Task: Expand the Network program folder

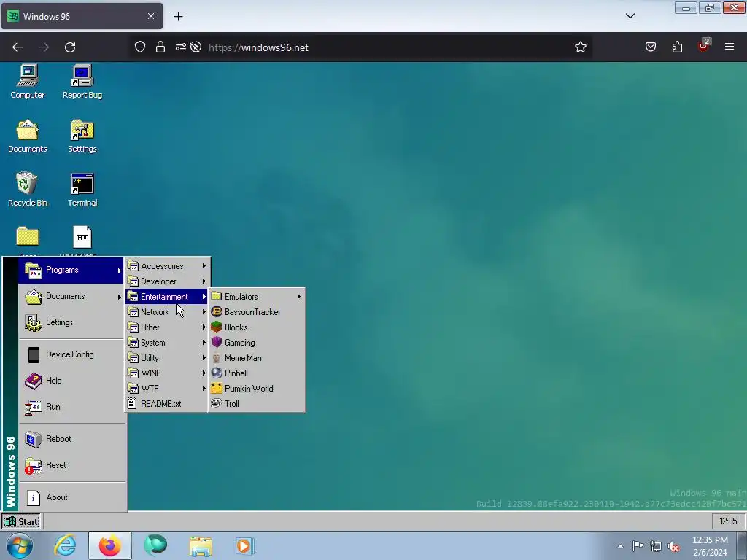Action: [167, 312]
